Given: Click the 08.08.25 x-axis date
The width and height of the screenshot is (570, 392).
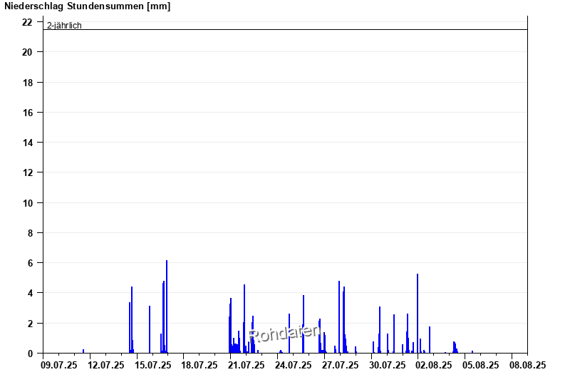Looking at the screenshot, I should (527, 365).
